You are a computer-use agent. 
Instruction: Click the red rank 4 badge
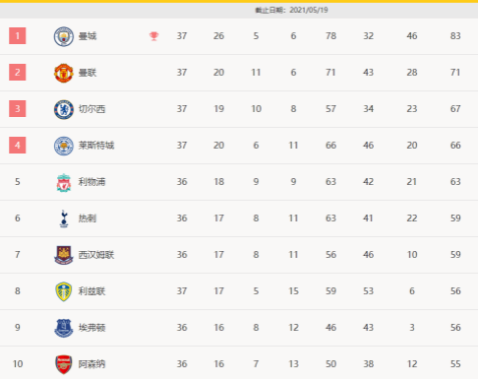click(x=17, y=145)
